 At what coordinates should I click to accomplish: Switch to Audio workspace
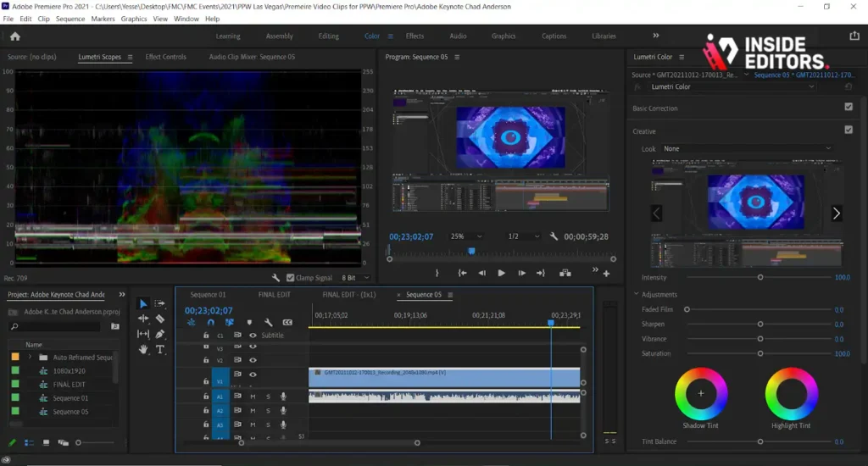[458, 36]
